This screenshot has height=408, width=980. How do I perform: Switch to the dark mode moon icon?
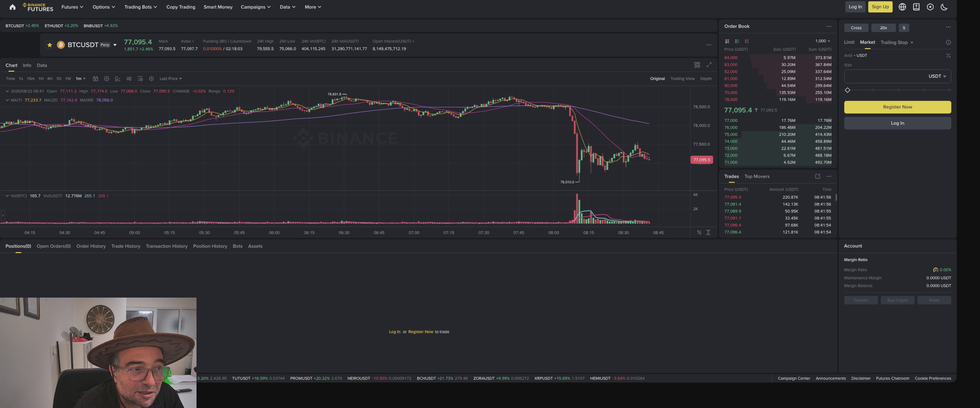tap(944, 7)
